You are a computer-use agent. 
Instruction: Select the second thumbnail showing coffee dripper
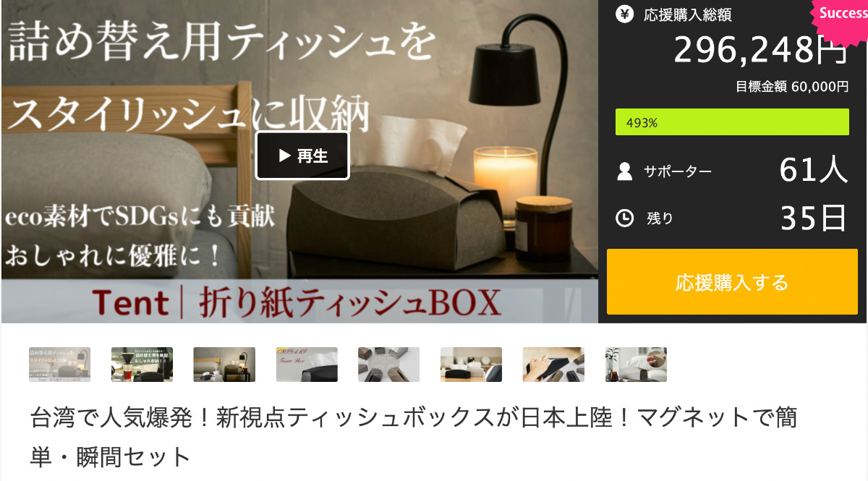pos(142,365)
